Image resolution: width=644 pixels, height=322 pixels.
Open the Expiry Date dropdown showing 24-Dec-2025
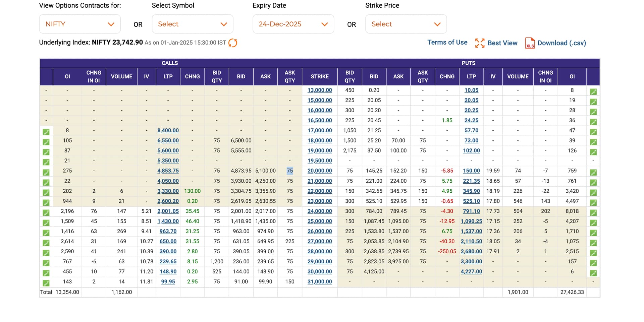(293, 24)
